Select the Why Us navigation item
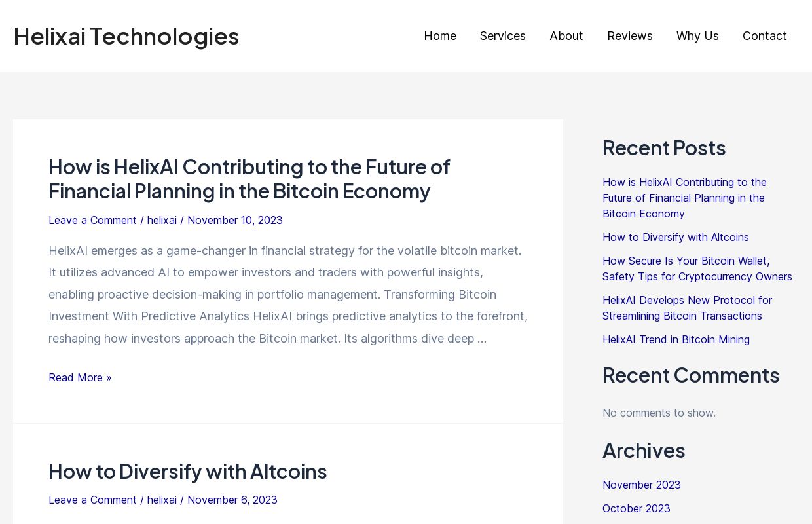 [x=697, y=36]
